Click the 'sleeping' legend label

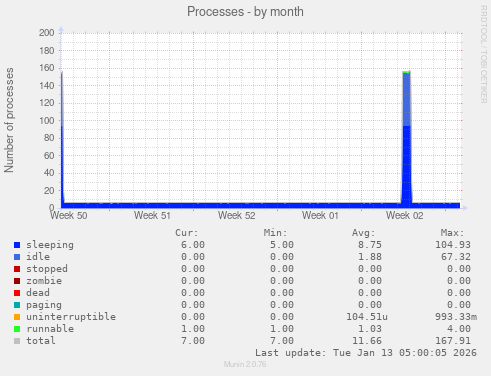[50, 245]
